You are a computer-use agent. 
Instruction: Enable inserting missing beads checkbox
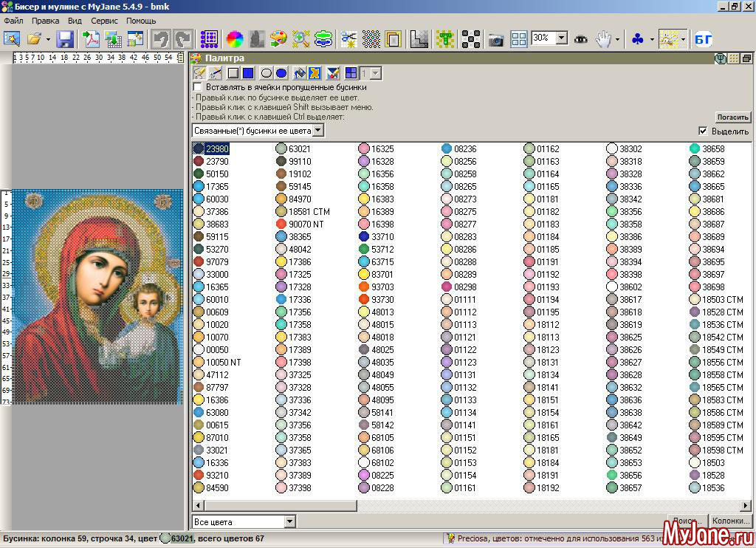point(198,87)
